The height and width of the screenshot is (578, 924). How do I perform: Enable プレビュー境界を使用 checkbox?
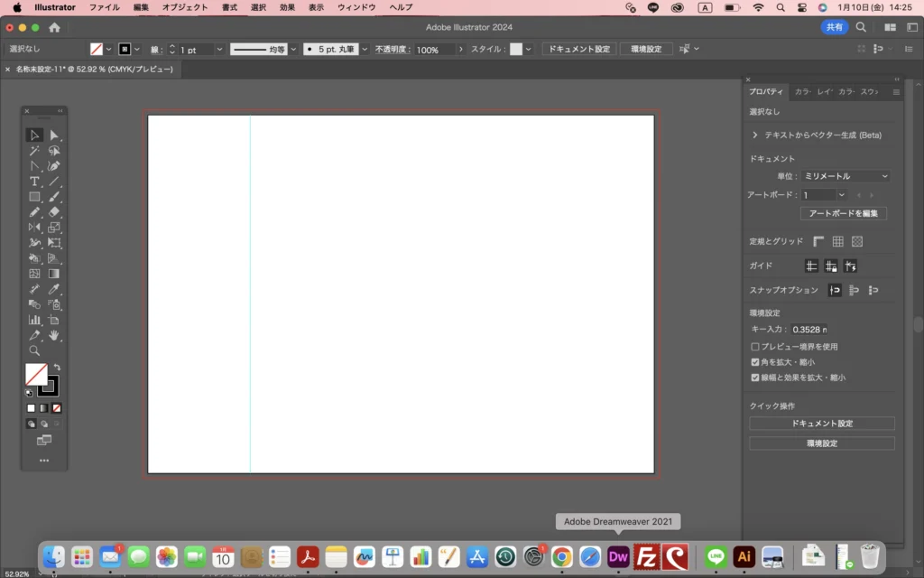[755, 347]
